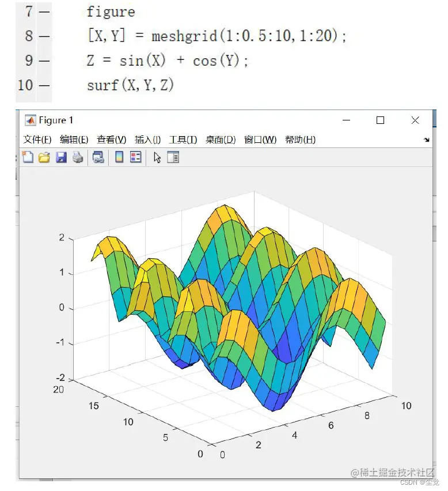This screenshot has height=491, width=448.
Task: Set a breakpoint on line 8 dash
Action: pos(44,36)
